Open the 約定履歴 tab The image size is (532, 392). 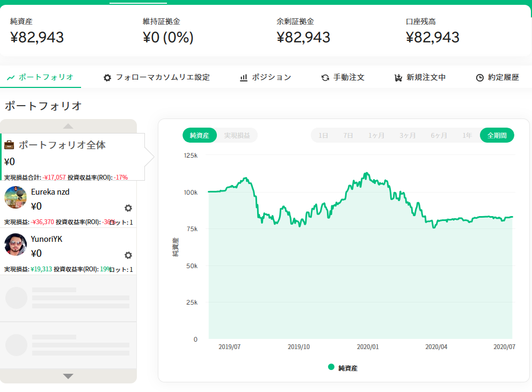point(497,78)
